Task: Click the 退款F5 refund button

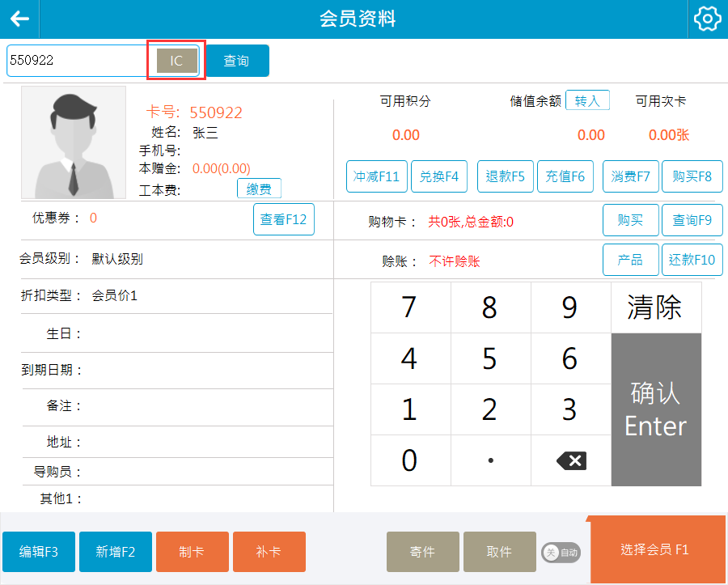Action: (x=505, y=176)
